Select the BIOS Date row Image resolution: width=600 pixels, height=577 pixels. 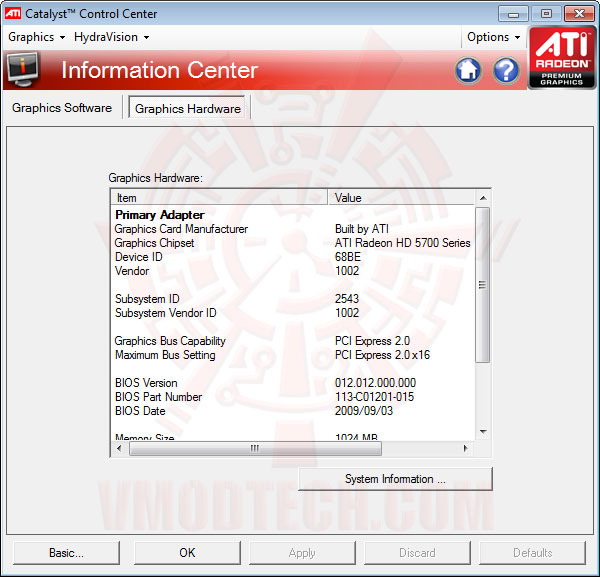(293, 411)
